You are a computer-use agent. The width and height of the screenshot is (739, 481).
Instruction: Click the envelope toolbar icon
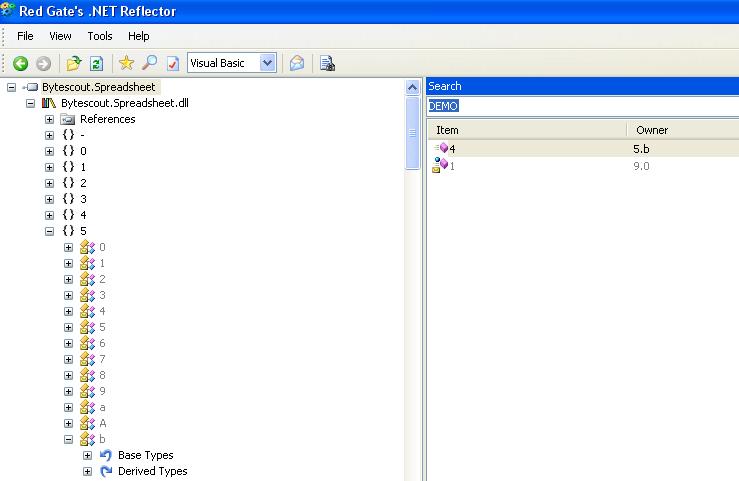(x=297, y=63)
